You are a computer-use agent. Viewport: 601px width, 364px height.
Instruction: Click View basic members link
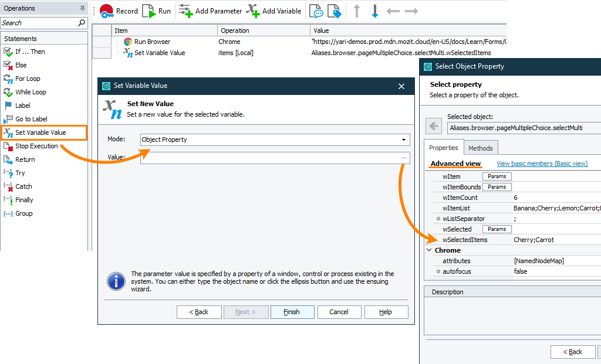click(x=542, y=164)
